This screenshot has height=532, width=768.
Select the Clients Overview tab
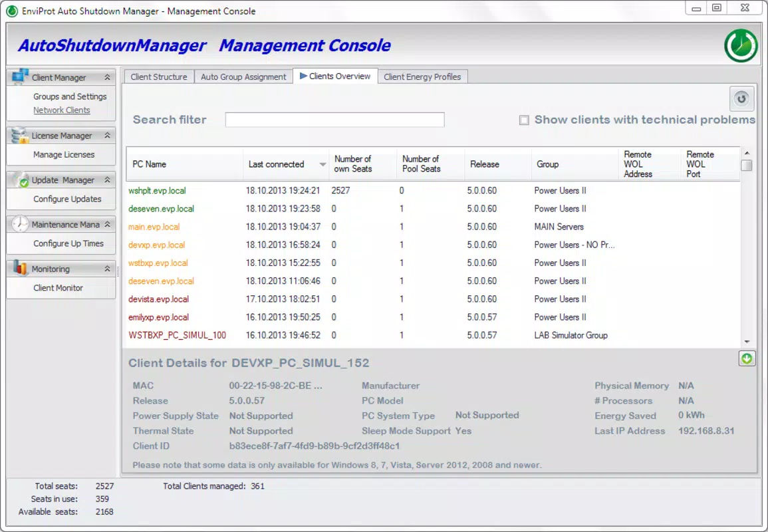335,76
